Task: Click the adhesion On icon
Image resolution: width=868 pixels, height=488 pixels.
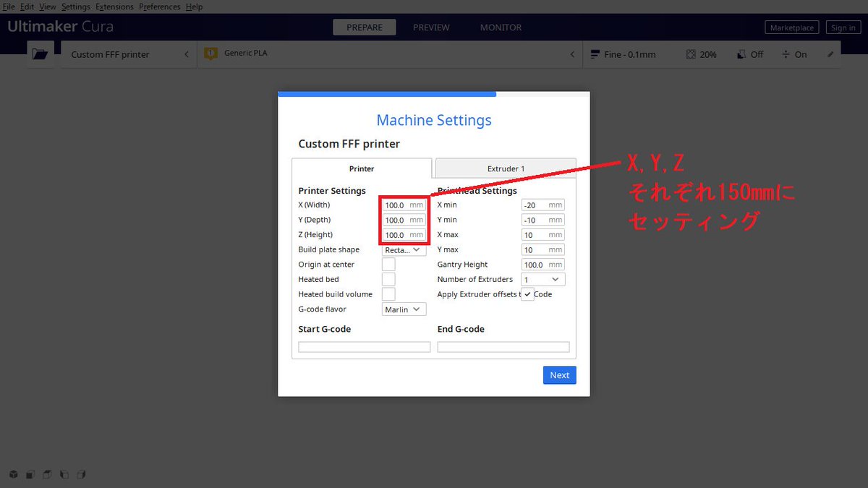Action: pyautogui.click(x=786, y=54)
